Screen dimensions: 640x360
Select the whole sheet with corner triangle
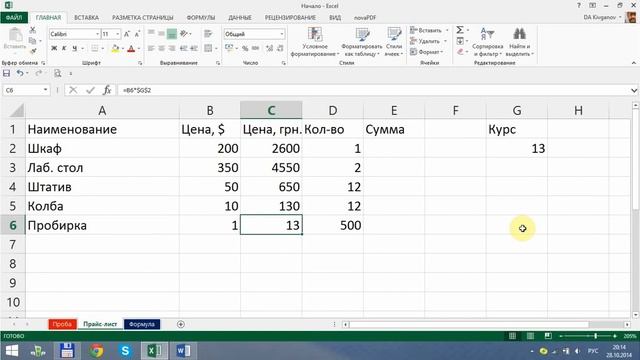(16, 110)
